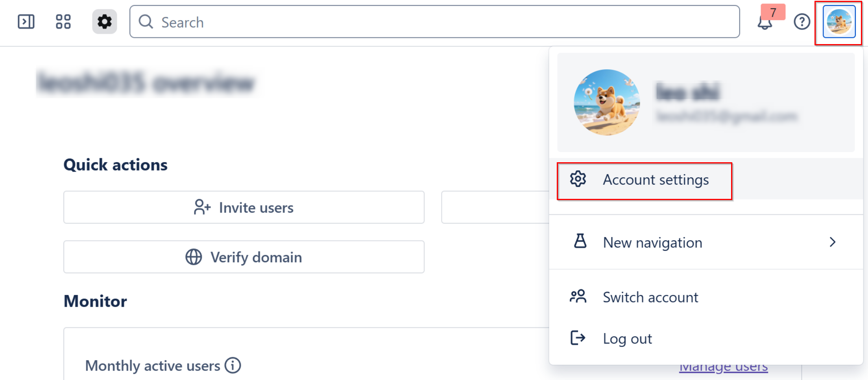868x380 pixels.
Task: Open the settings gear in the top bar
Action: pos(104,21)
